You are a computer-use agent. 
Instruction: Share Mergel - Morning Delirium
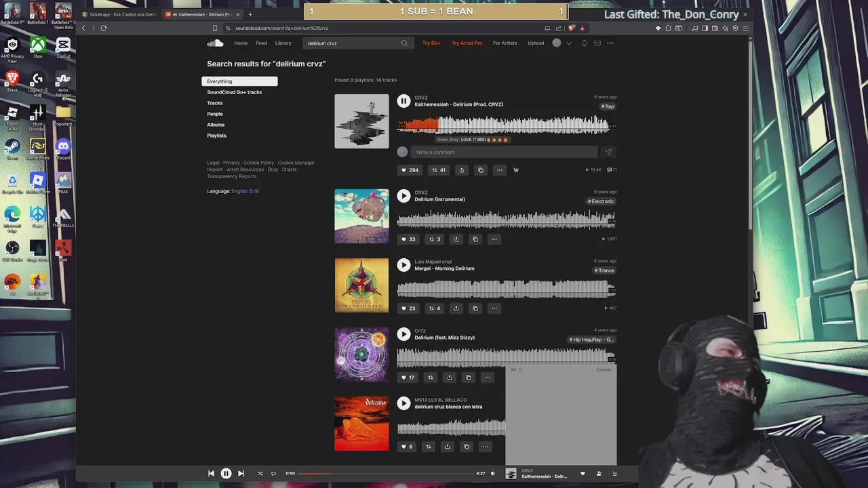(x=456, y=308)
